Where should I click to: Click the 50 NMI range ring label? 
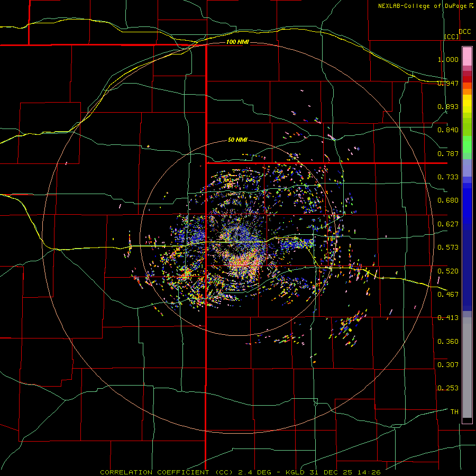click(237, 140)
